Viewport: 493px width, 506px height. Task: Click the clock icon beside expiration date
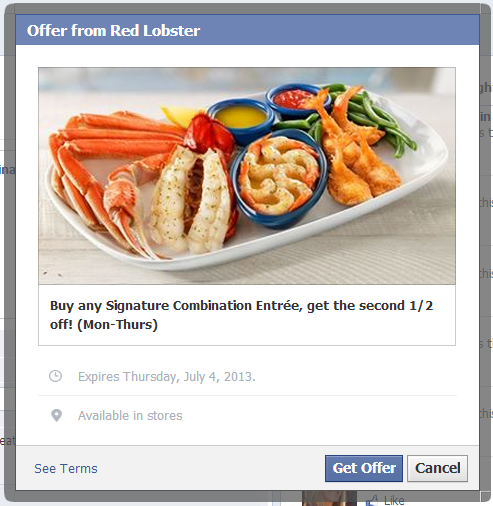coord(55,376)
